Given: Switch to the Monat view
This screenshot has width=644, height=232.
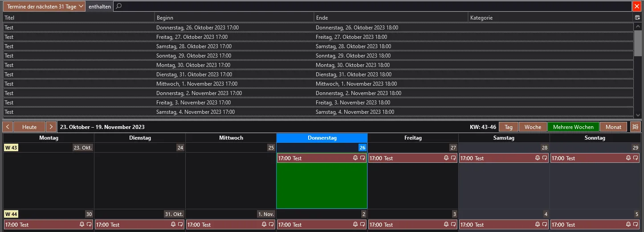Looking at the screenshot, I should pyautogui.click(x=614, y=127).
